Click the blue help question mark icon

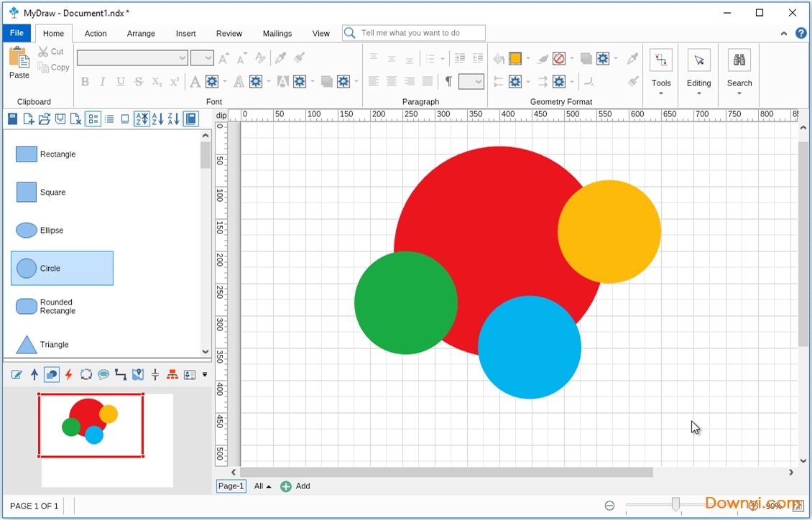point(801,33)
